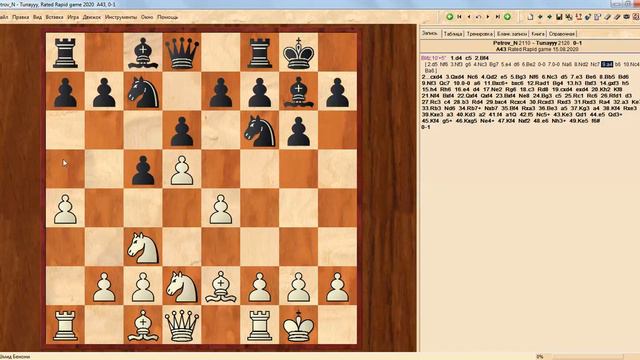Screen dimensions: 640x360
Task: Select the black bishop on g7
Action: (x=298, y=92)
